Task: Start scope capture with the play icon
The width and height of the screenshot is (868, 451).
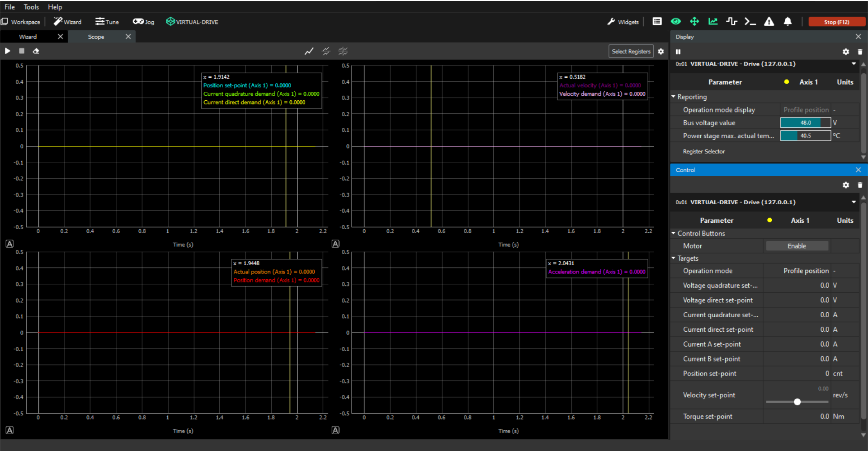Action: pos(8,51)
